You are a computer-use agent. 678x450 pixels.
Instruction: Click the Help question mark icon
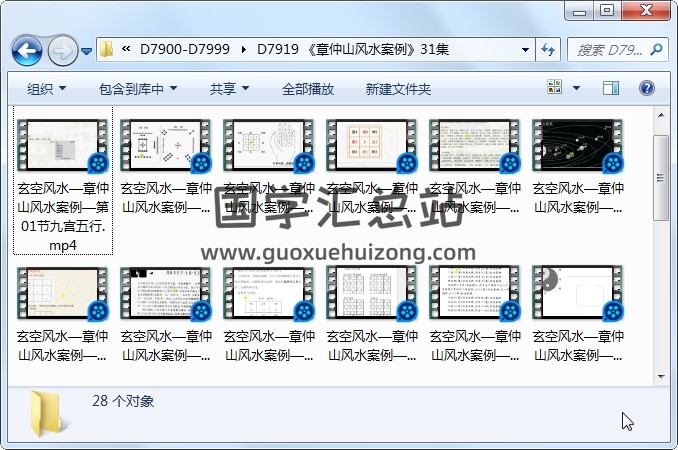coord(646,88)
